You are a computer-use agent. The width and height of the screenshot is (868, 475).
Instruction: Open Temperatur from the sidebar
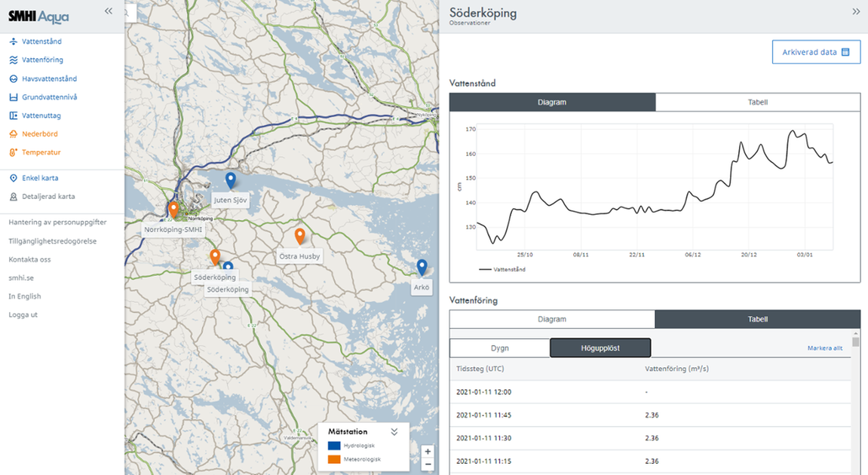click(39, 152)
